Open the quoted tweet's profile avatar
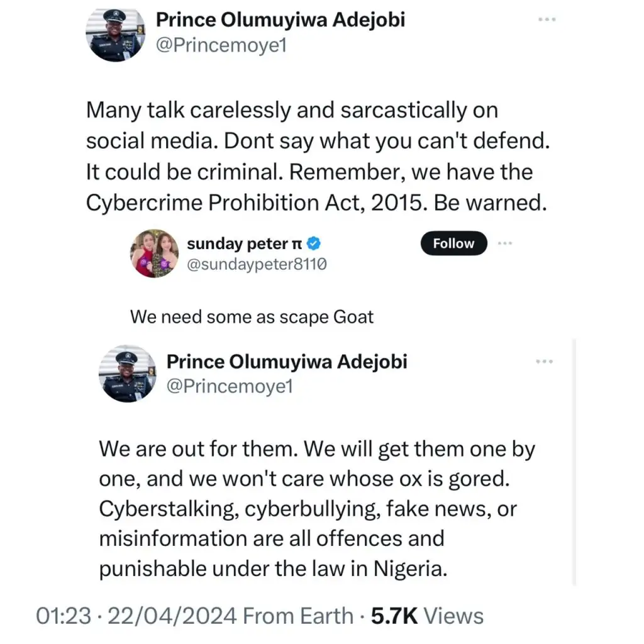 click(x=127, y=374)
